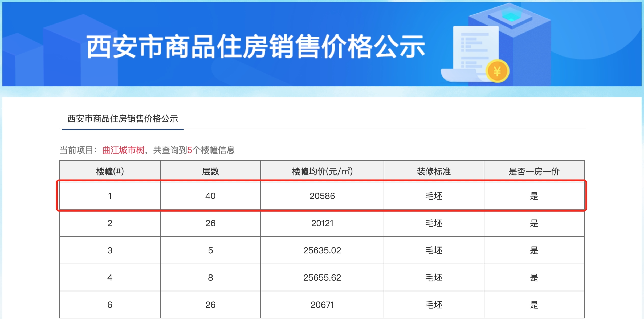The image size is (644, 319).
Task: Select price cell 20121
Action: click(322, 223)
